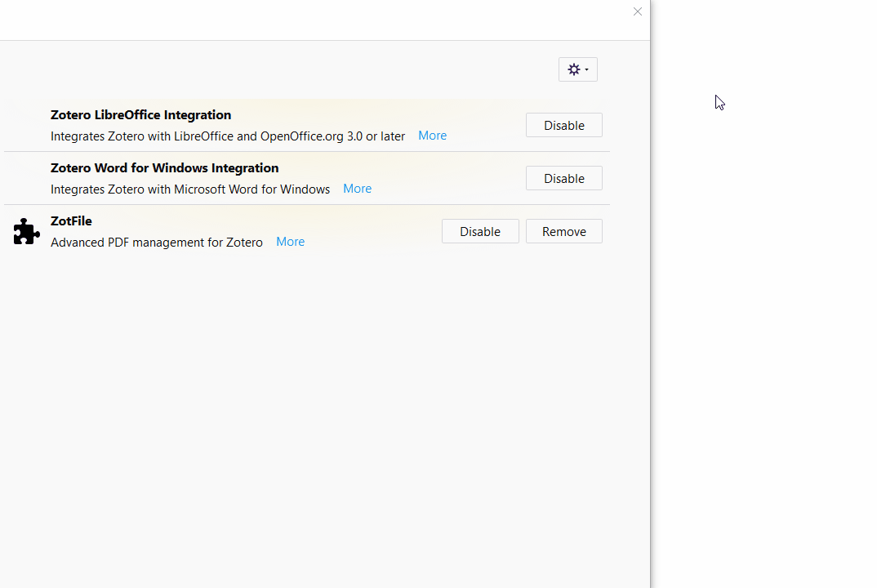
Task: Close the Add-ons Manager with the X
Action: click(638, 11)
